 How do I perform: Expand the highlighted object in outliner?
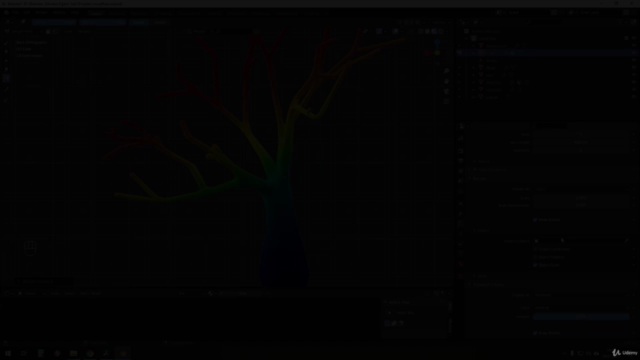click(x=474, y=53)
